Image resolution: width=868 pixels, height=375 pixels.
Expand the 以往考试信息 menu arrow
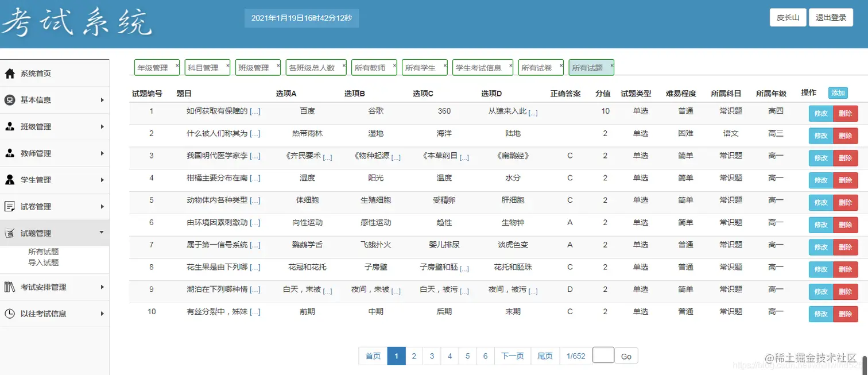(102, 314)
